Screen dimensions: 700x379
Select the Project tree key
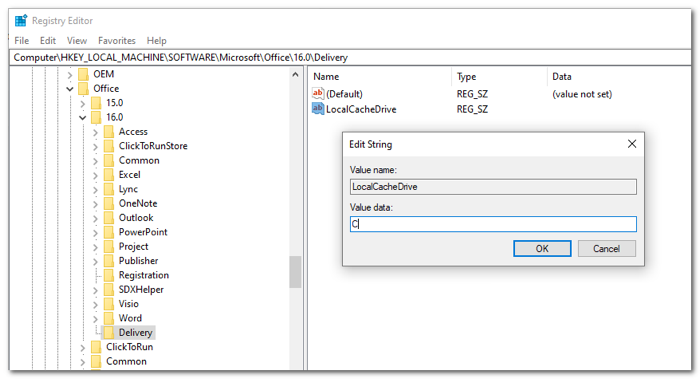pos(133,246)
